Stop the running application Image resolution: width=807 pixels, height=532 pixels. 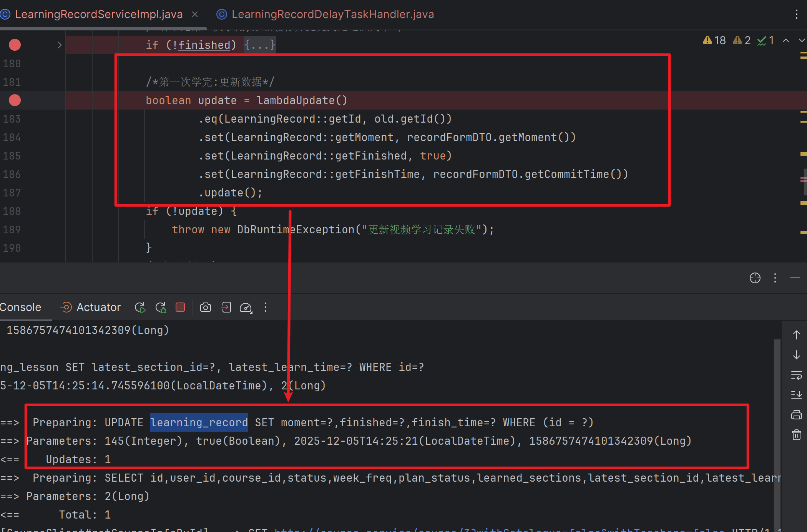tap(180, 307)
